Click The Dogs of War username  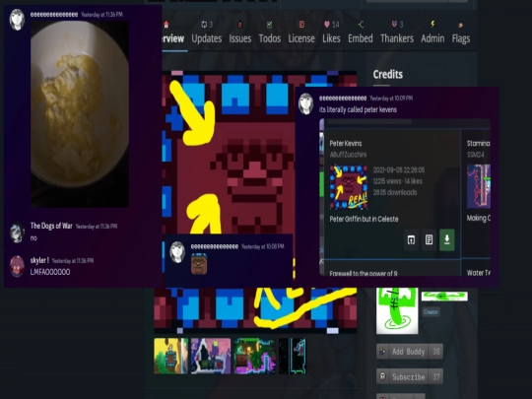(51, 226)
